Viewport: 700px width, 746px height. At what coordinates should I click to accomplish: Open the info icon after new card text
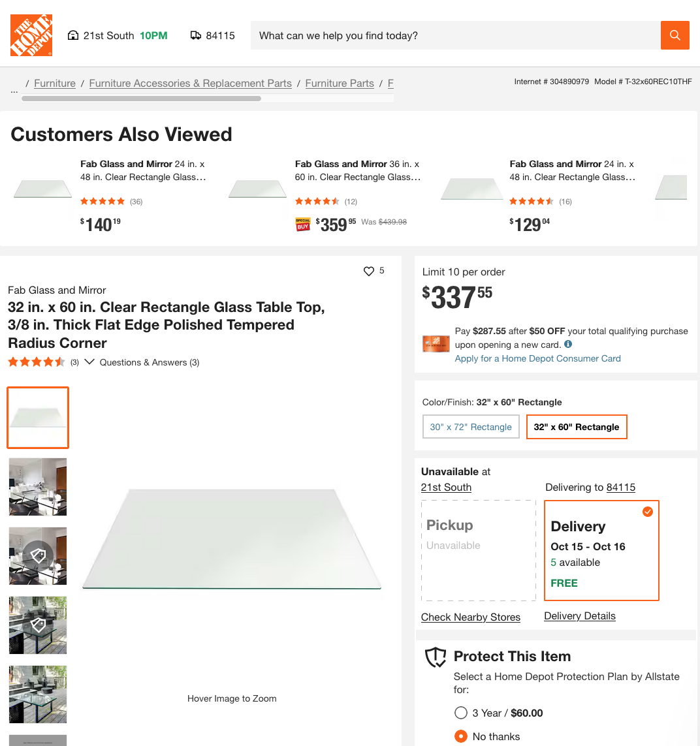[568, 344]
